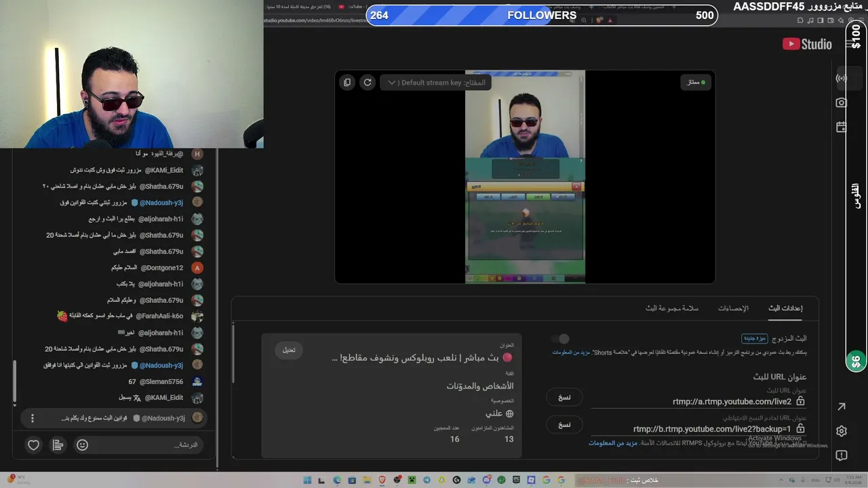The height and width of the screenshot is (488, 868).
Task: Reset the stream key with refresh icon
Action: (x=368, y=83)
